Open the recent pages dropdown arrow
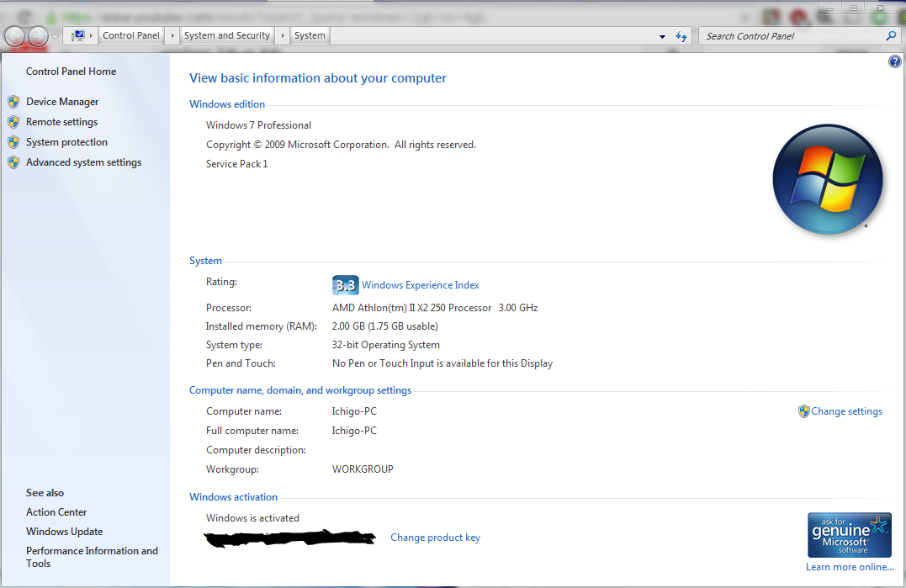The image size is (906, 588). click(55, 36)
